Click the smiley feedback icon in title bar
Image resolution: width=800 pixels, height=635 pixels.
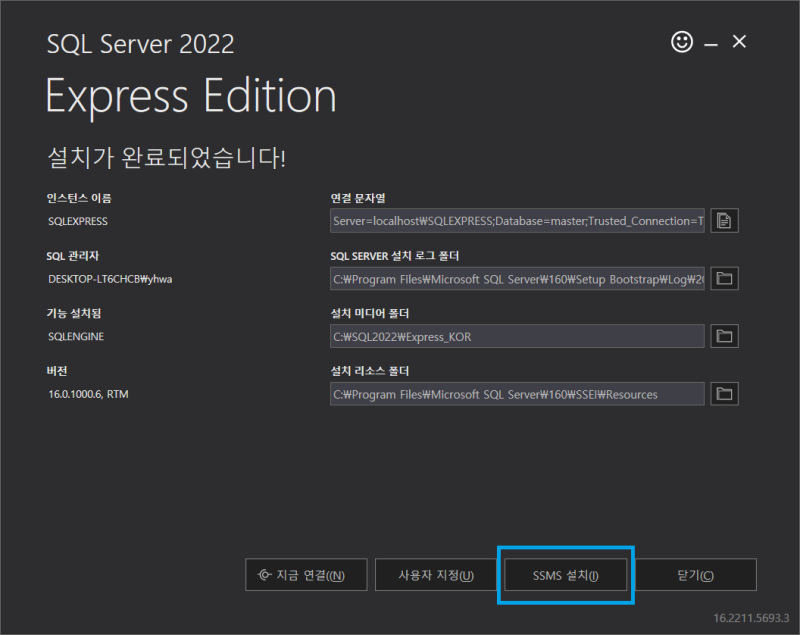(x=682, y=42)
